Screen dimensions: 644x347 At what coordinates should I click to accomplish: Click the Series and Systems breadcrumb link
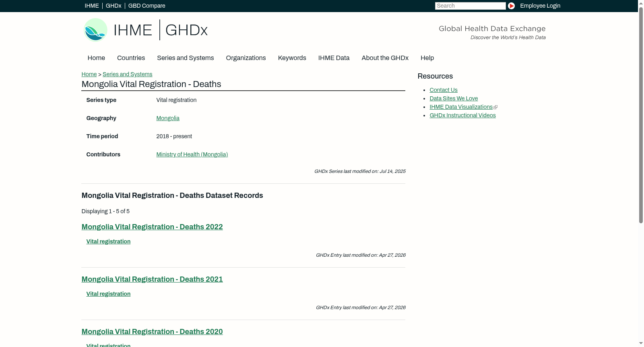pyautogui.click(x=128, y=74)
